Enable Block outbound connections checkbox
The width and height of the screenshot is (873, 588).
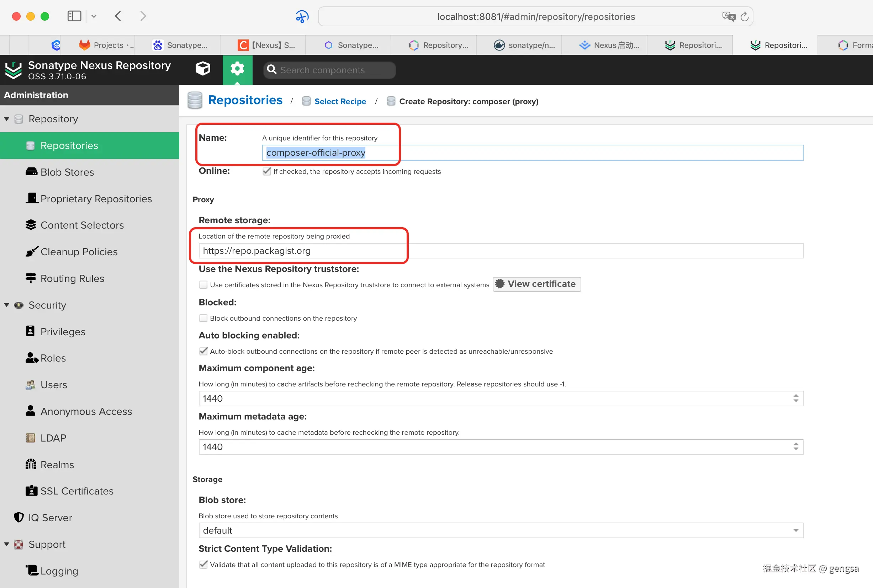[203, 318]
